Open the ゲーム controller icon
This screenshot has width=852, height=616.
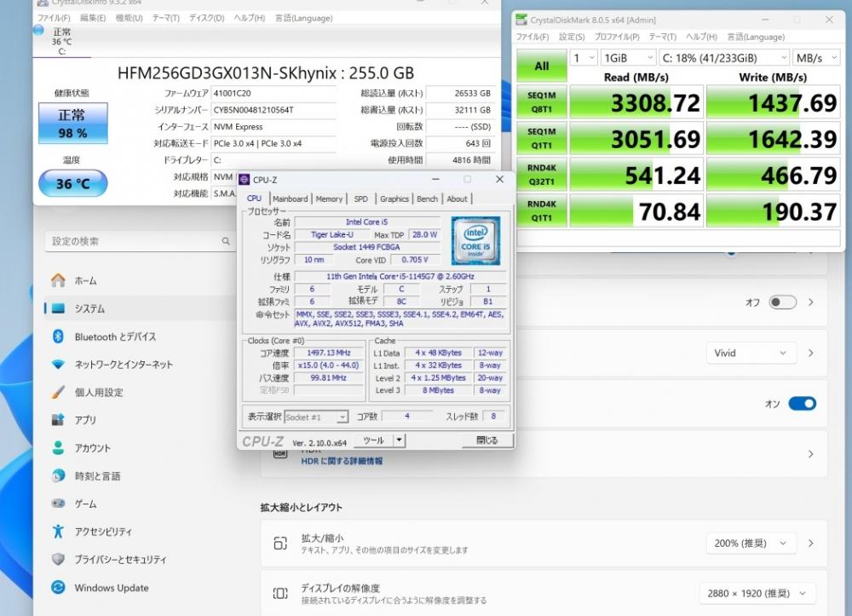(58, 504)
